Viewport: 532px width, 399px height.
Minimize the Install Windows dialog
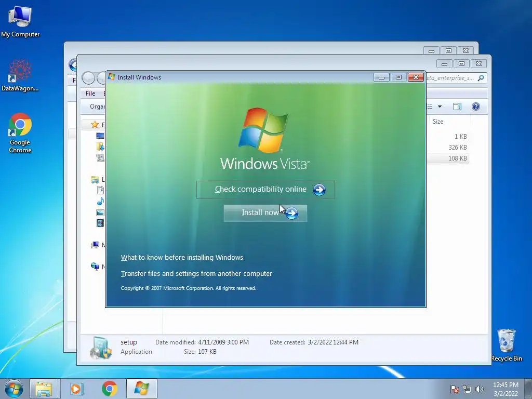[x=381, y=78]
